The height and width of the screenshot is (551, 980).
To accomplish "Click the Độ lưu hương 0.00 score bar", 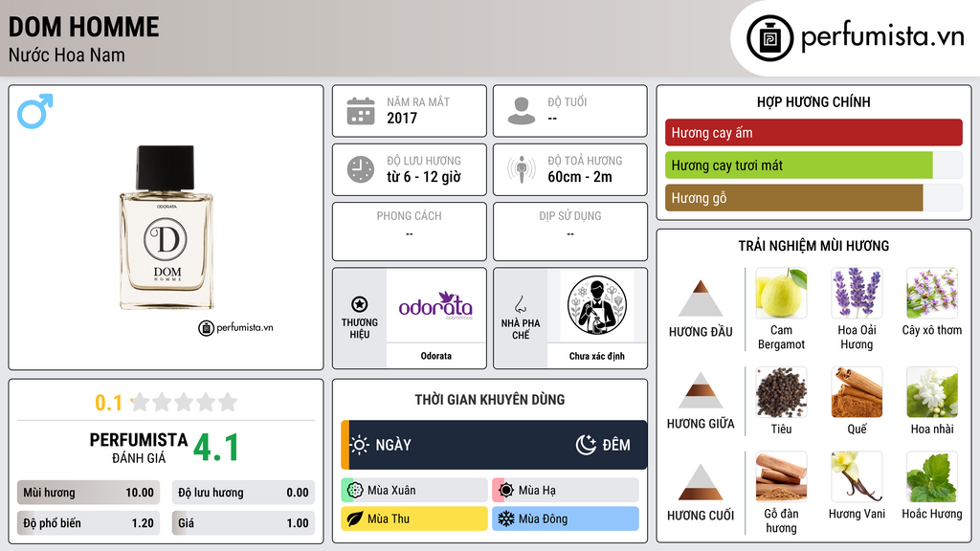I will tap(243, 493).
